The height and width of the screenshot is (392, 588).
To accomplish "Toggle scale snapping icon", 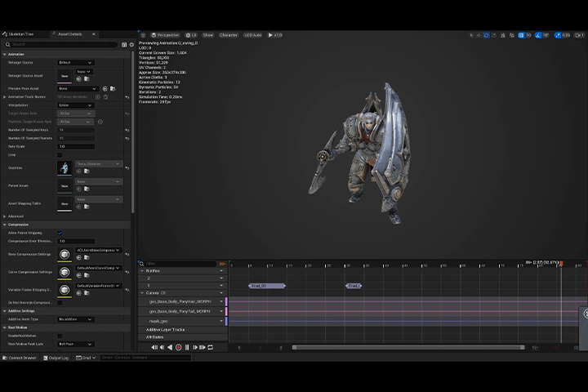I will 558,35.
